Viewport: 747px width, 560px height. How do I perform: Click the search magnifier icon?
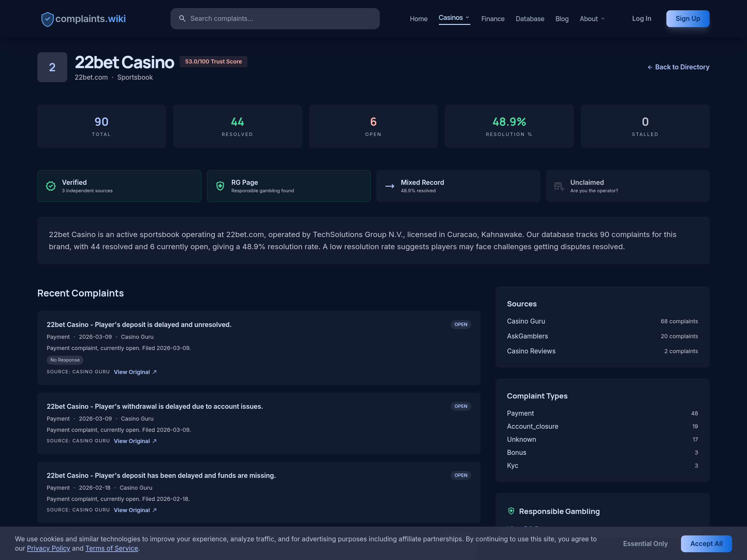pyautogui.click(x=182, y=19)
